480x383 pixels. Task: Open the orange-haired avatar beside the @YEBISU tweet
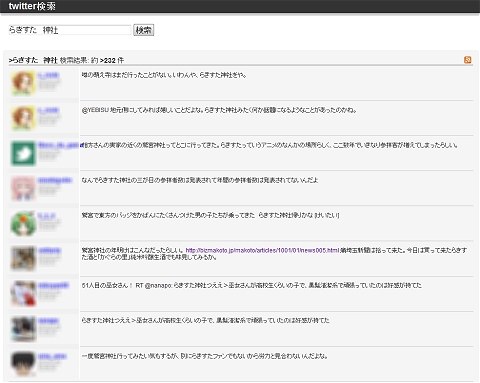point(23,118)
